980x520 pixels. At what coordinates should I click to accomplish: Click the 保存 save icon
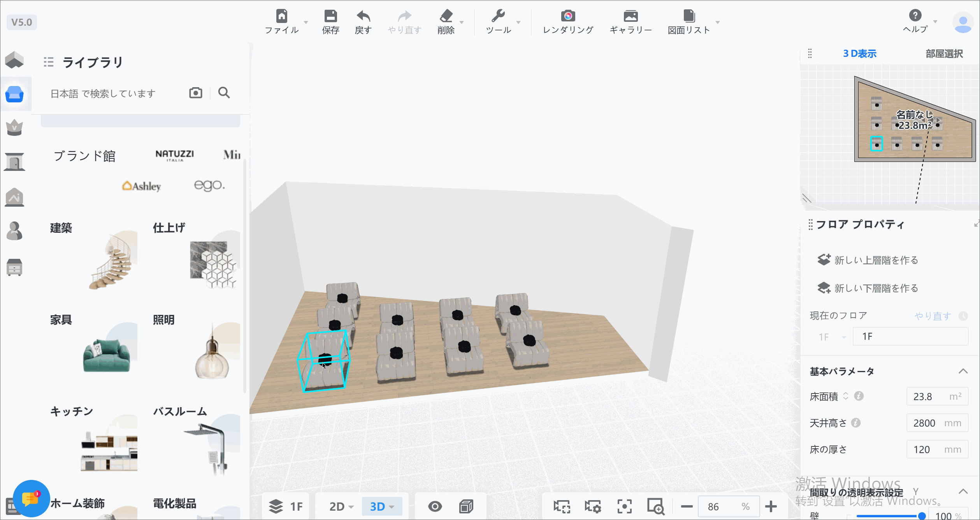(331, 16)
